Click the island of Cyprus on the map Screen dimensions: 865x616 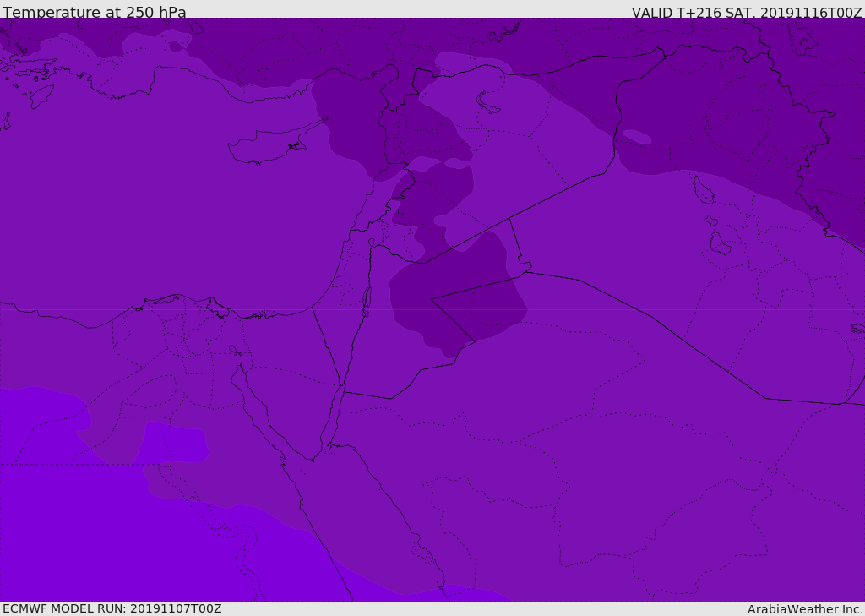point(270,145)
